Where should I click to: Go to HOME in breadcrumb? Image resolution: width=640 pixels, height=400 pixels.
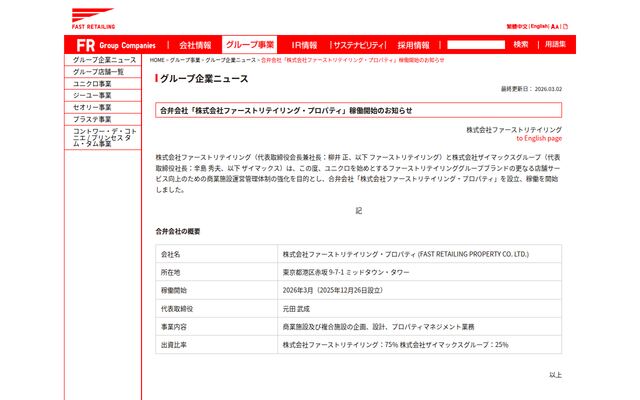[x=157, y=60]
